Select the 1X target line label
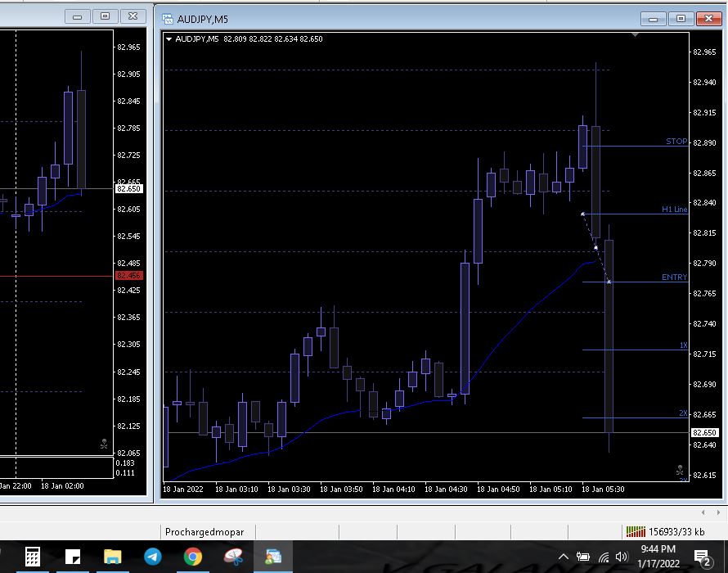The width and height of the screenshot is (728, 573). point(684,345)
